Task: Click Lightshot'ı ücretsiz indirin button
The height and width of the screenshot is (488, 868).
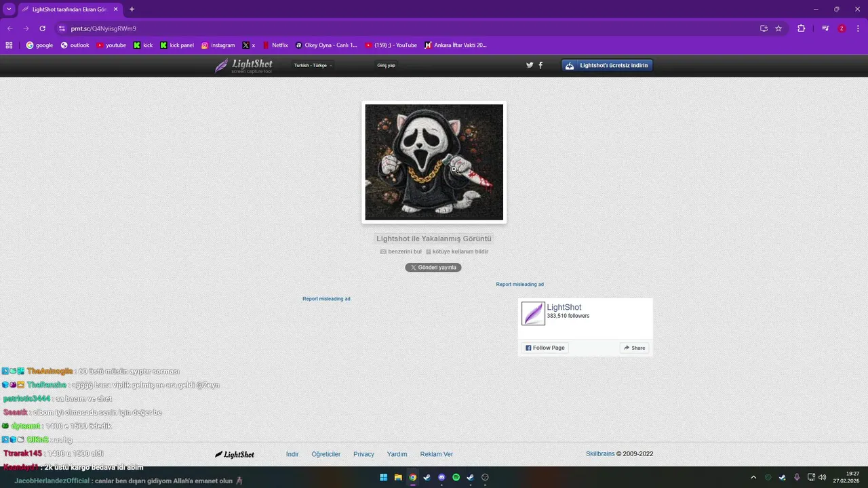Action: pyautogui.click(x=607, y=66)
